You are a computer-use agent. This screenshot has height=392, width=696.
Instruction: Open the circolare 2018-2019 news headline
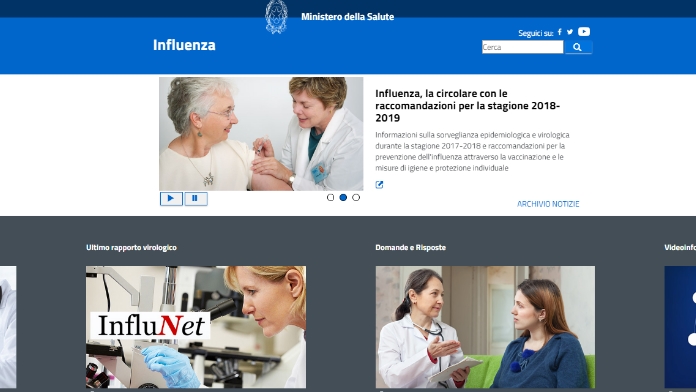tap(467, 106)
